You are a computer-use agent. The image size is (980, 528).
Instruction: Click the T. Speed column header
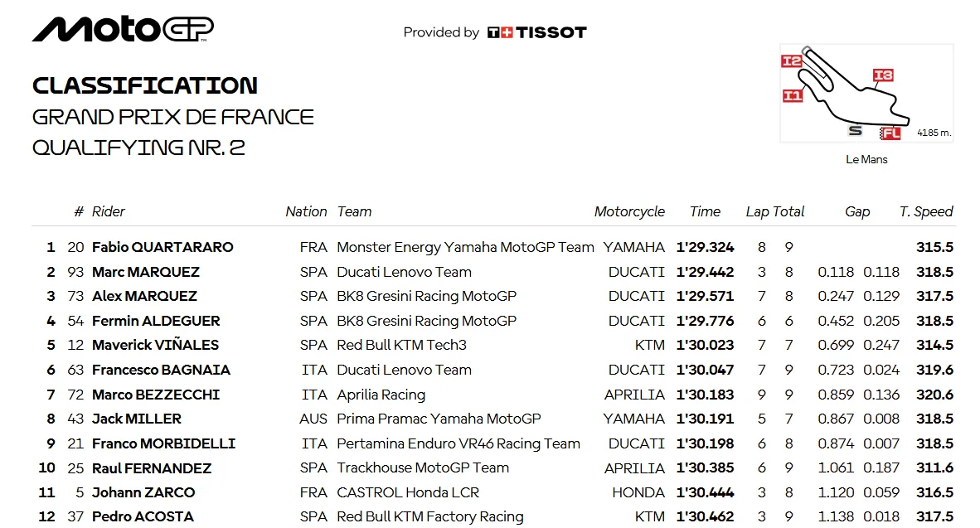click(x=926, y=212)
